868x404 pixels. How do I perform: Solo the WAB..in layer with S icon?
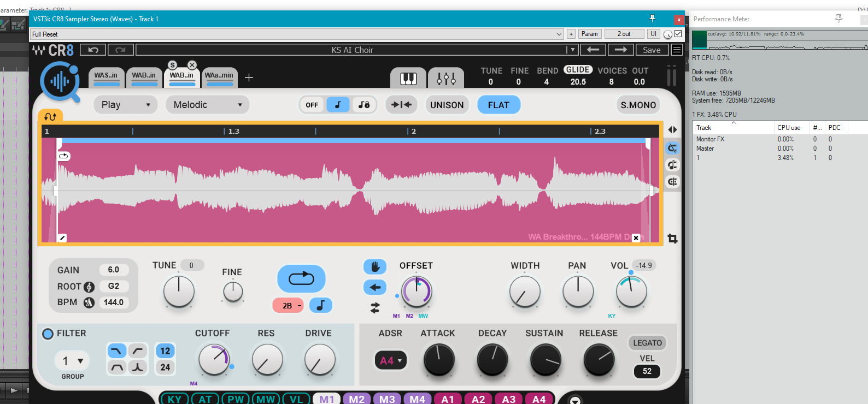pyautogui.click(x=172, y=65)
